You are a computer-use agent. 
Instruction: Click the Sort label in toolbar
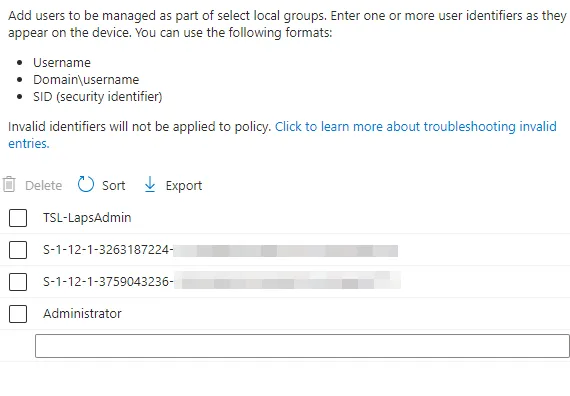pyautogui.click(x=113, y=185)
